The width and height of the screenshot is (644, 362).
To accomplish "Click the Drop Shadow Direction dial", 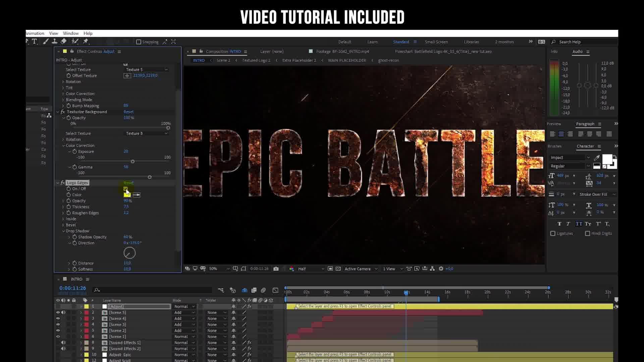I will (x=129, y=253).
